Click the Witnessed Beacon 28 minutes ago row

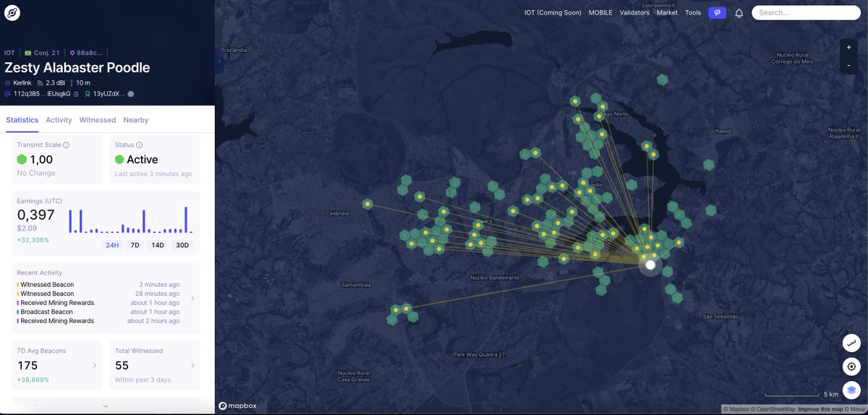pyautogui.click(x=98, y=294)
